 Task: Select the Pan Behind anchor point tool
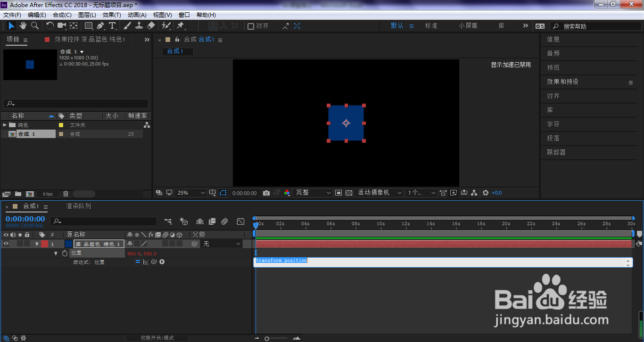click(74, 25)
